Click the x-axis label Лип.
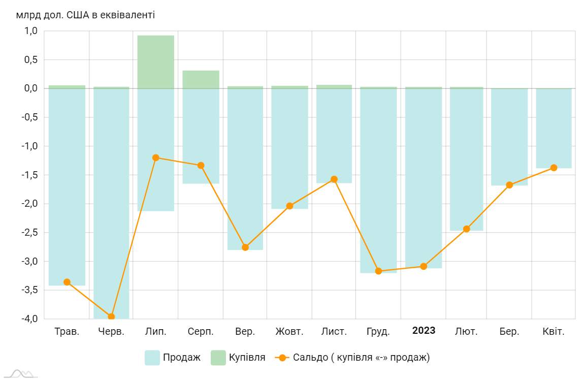The image size is (588, 381). [x=156, y=332]
